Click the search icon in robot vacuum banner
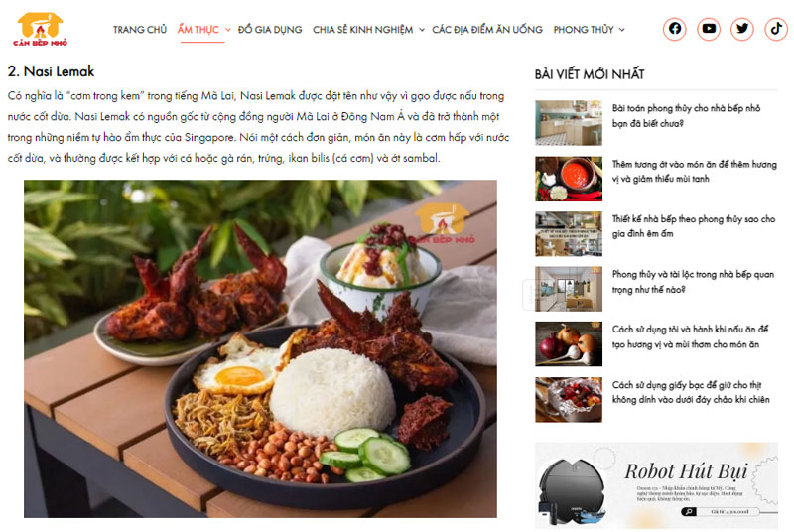794x532 pixels. pyautogui.click(x=689, y=512)
